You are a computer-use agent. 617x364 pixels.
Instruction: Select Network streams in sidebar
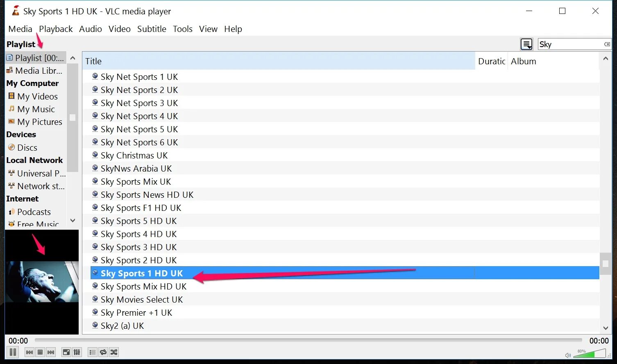[x=36, y=186]
